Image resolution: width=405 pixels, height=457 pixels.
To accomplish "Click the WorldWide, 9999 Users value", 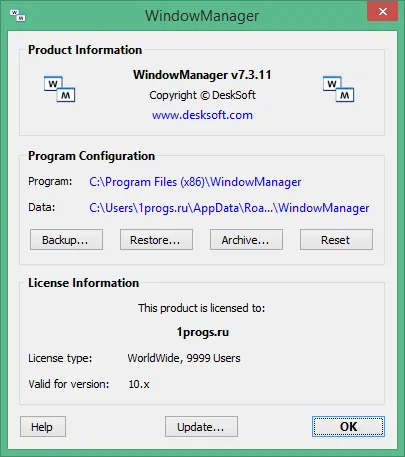I will click(x=184, y=358).
